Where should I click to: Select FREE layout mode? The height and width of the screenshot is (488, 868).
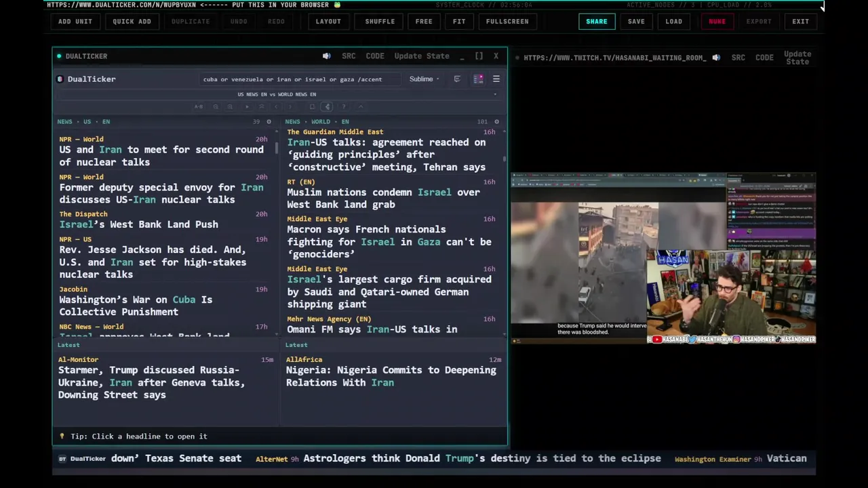pyautogui.click(x=424, y=22)
